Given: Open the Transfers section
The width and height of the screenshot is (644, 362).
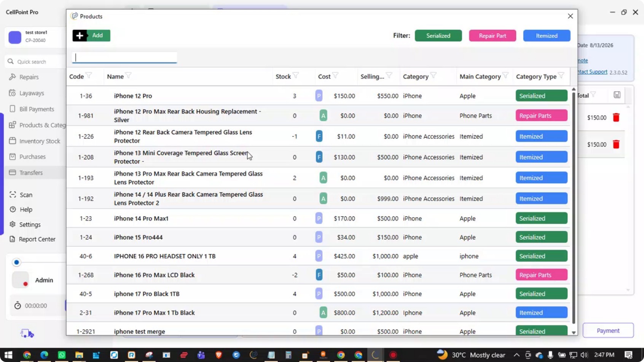Looking at the screenshot, I should [31, 173].
